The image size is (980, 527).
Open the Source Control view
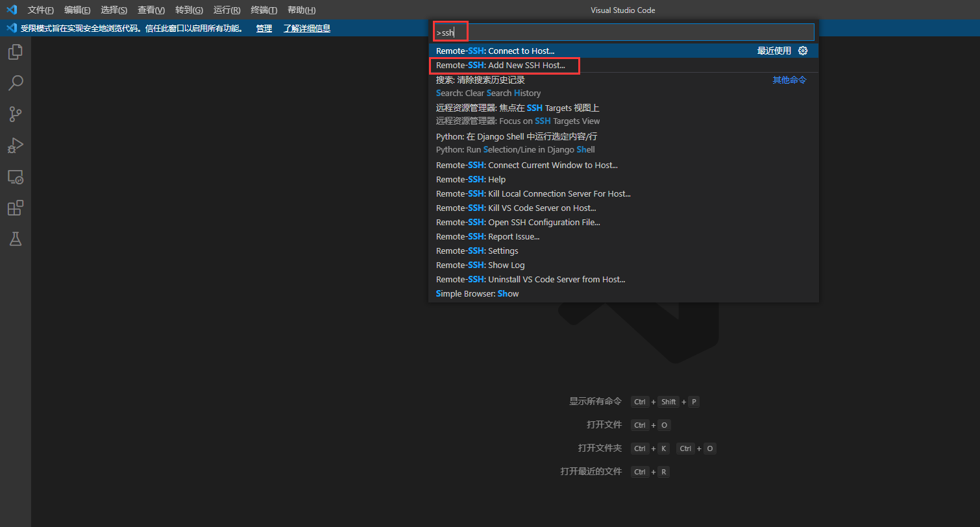16,114
